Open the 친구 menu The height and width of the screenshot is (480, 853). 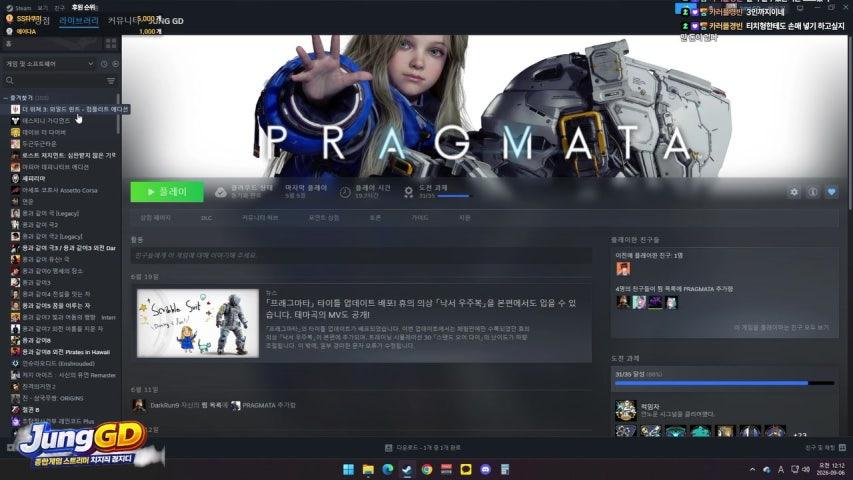59,8
